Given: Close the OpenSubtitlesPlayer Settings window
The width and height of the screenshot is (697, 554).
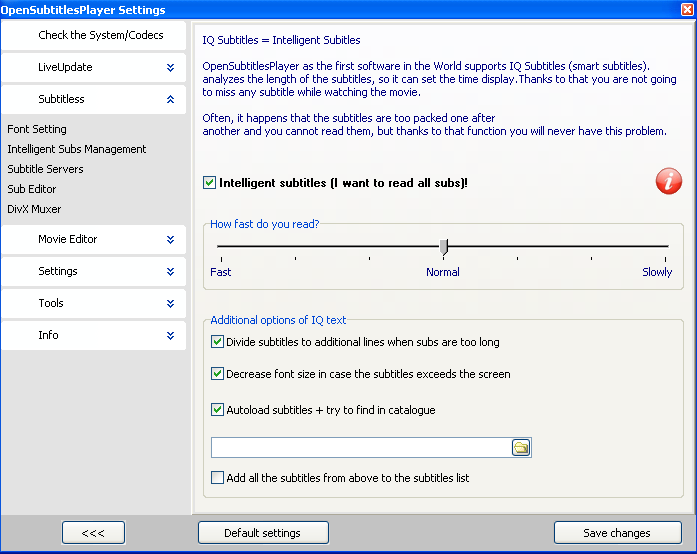Looking at the screenshot, I should pos(687,9).
